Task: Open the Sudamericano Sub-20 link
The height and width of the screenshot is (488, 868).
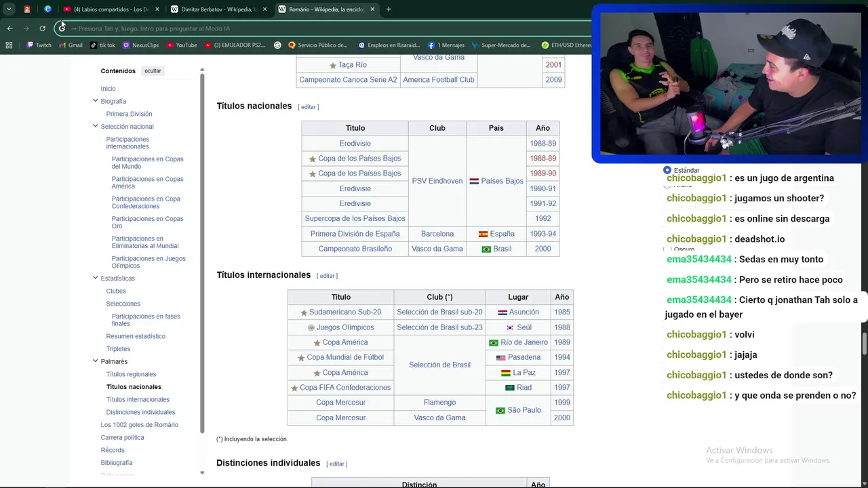Action: [x=345, y=312]
